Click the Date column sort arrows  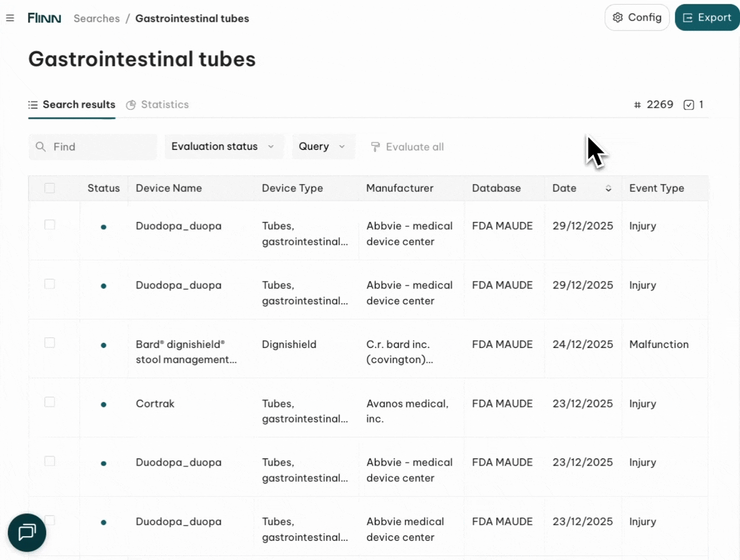point(608,188)
